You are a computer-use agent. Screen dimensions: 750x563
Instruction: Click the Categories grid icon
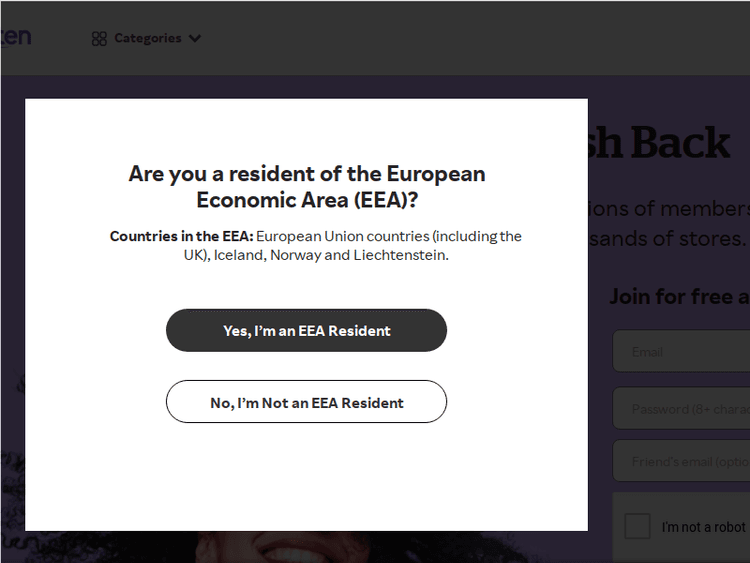point(99,39)
